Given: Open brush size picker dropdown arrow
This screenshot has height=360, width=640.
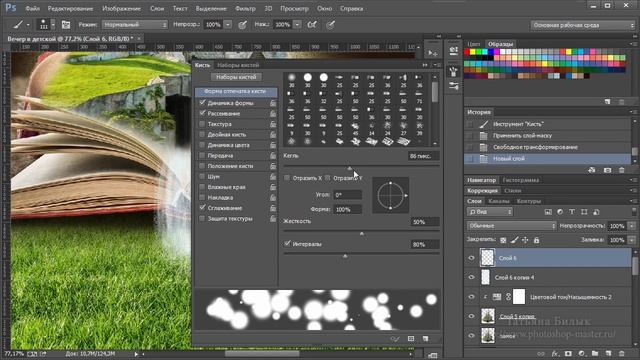Looking at the screenshot, I should coord(53,25).
